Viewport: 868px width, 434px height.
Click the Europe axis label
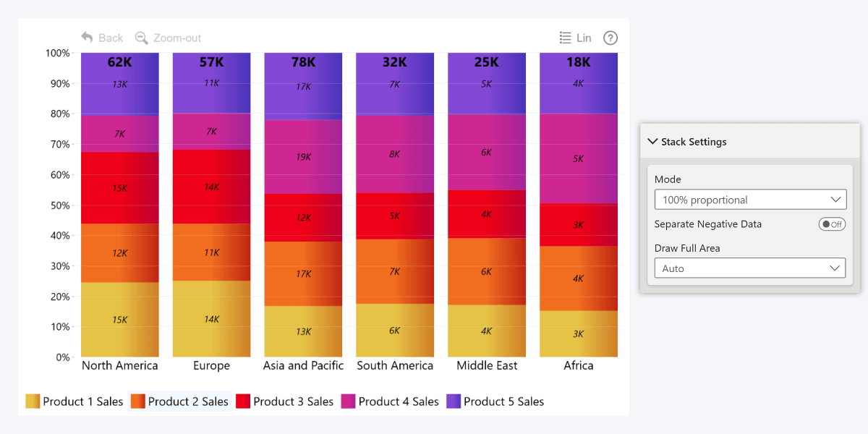(x=211, y=365)
